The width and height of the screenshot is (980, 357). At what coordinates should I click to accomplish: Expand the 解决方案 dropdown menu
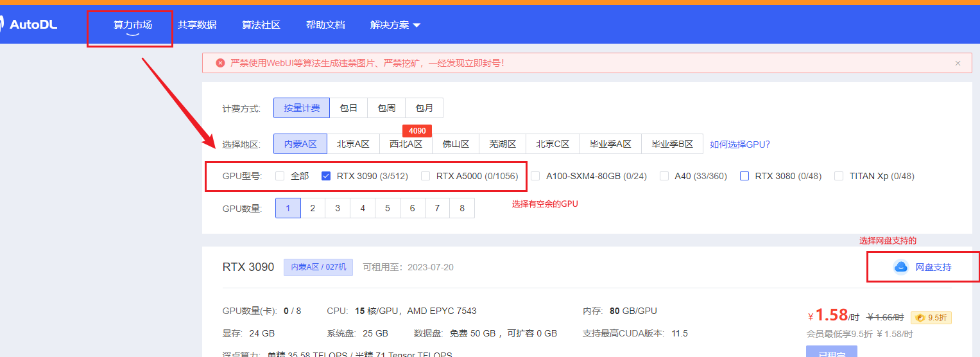[x=395, y=25]
